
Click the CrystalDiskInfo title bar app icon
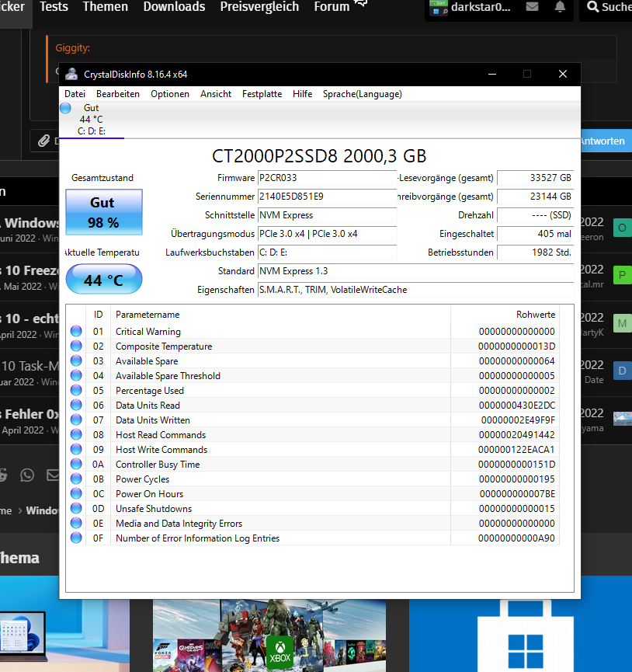tap(71, 74)
